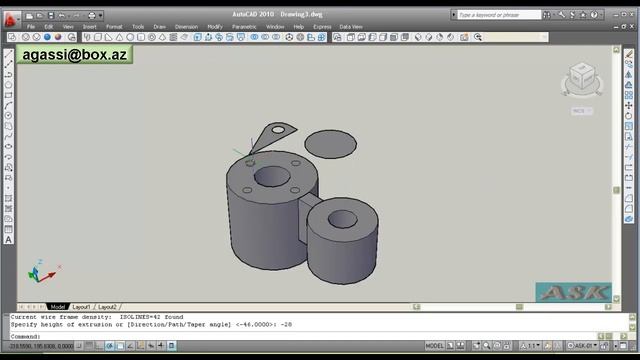Toggle Quick Properties in status bar
The width and height of the screenshot is (640, 360).
(171, 346)
